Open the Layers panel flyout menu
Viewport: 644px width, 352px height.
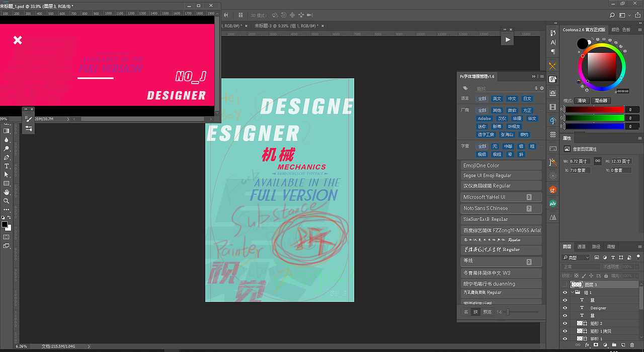tap(640, 247)
